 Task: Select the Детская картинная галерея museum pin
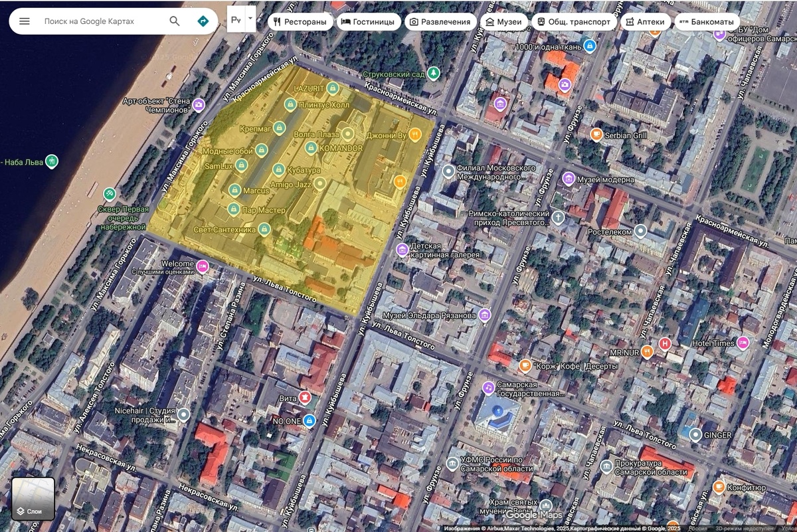pos(402,250)
